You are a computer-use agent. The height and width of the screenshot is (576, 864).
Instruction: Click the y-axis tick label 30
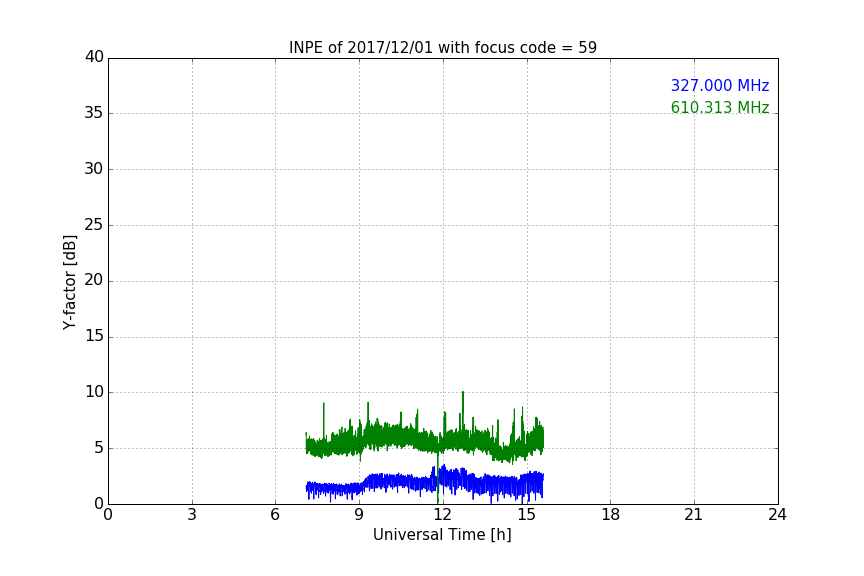[x=94, y=169]
